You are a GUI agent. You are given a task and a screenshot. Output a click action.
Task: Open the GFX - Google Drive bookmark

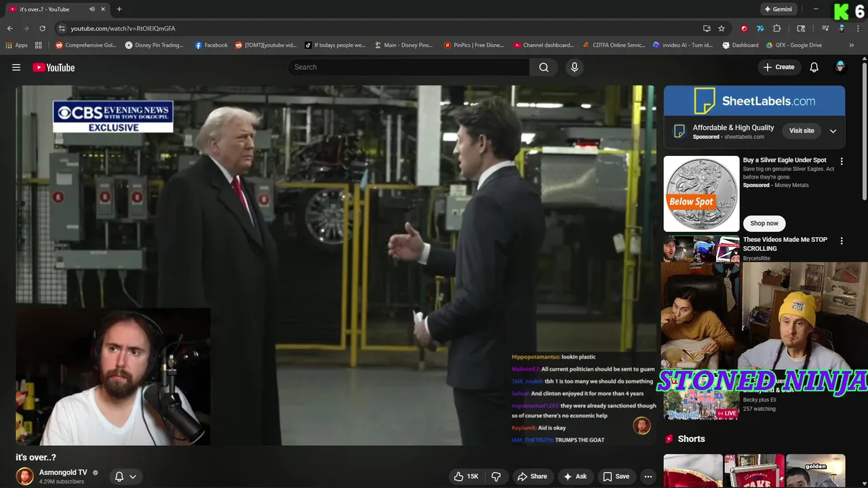[x=794, y=45]
